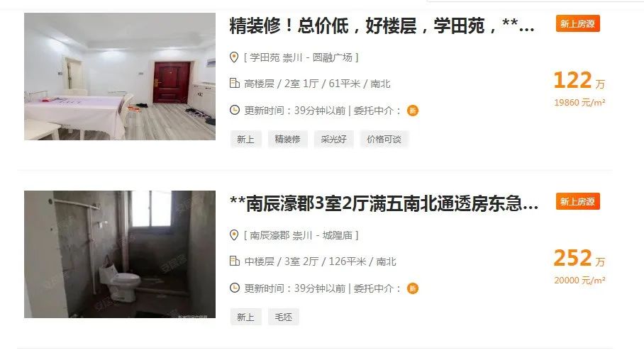Select the 新上房源 badge on second listing
The height and width of the screenshot is (350, 644).
point(577,201)
